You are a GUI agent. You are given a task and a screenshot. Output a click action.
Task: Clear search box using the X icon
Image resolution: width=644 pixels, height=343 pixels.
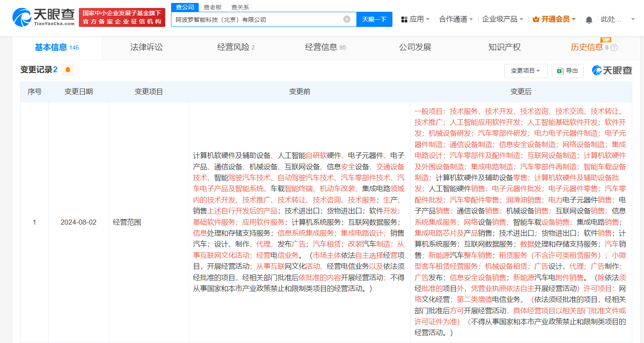point(346,19)
